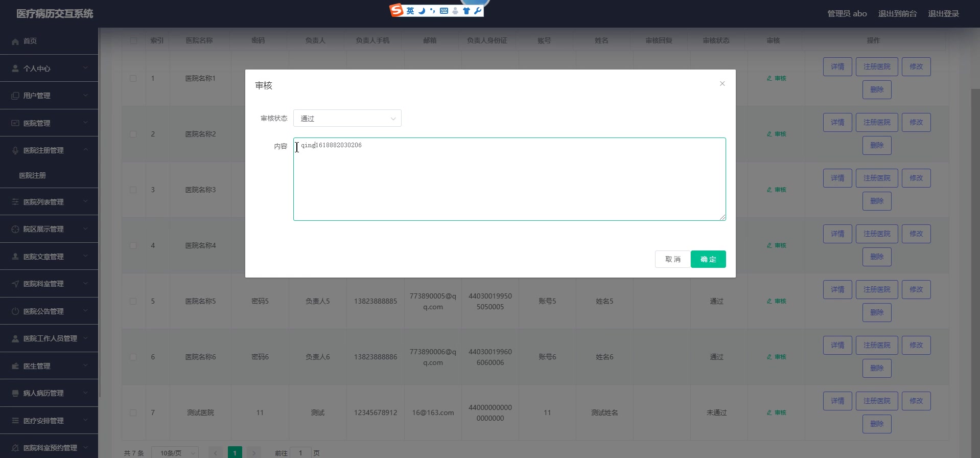Click the 医院管理 sidebar icon
This screenshot has width=980, height=458.
click(x=15, y=123)
